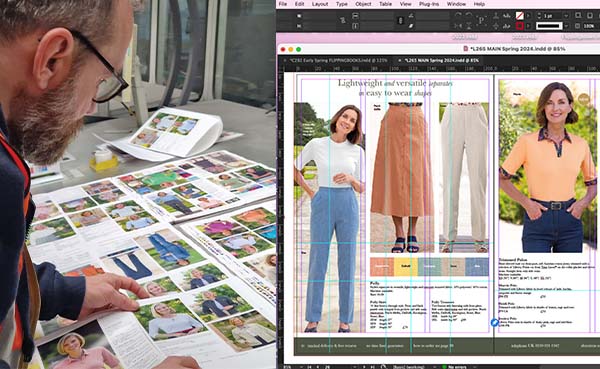Image resolution: width=600 pixels, height=369 pixels.
Task: Open the Help menu
Action: point(479,4)
